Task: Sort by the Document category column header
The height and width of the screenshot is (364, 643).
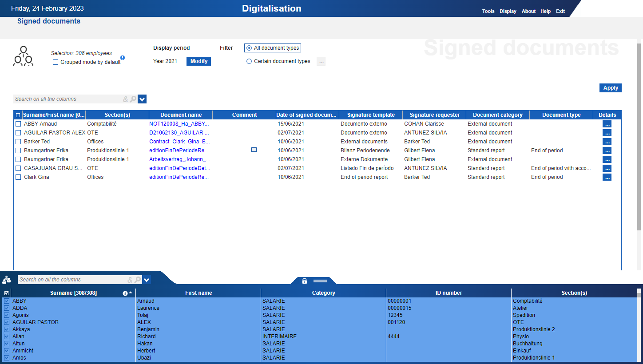Action: [498, 115]
